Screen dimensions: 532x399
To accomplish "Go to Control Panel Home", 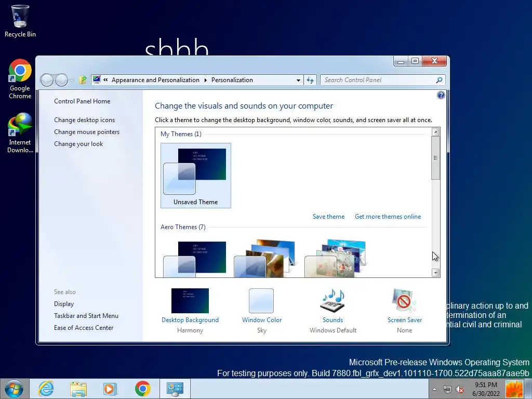I will pyautogui.click(x=82, y=101).
